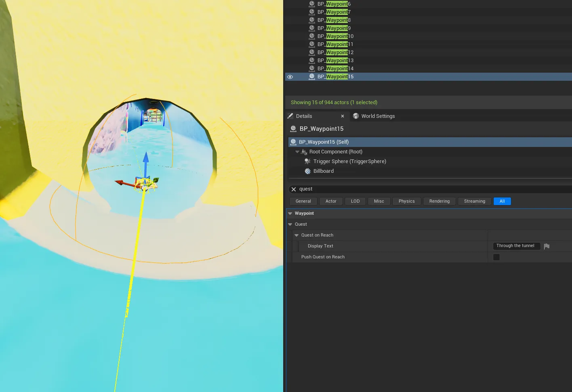The image size is (572, 392).
Task: Clear the quest search filter
Action: coord(294,189)
